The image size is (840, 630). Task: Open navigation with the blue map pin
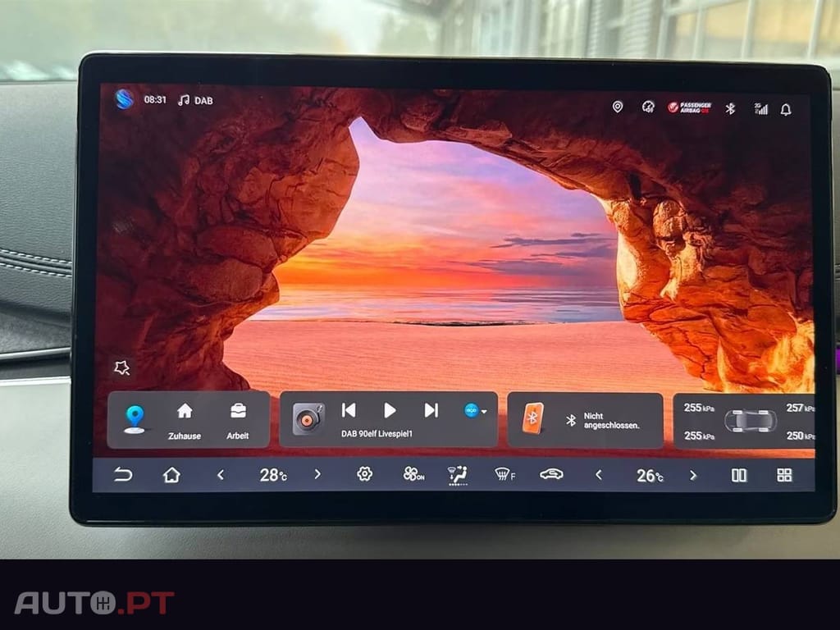(135, 419)
